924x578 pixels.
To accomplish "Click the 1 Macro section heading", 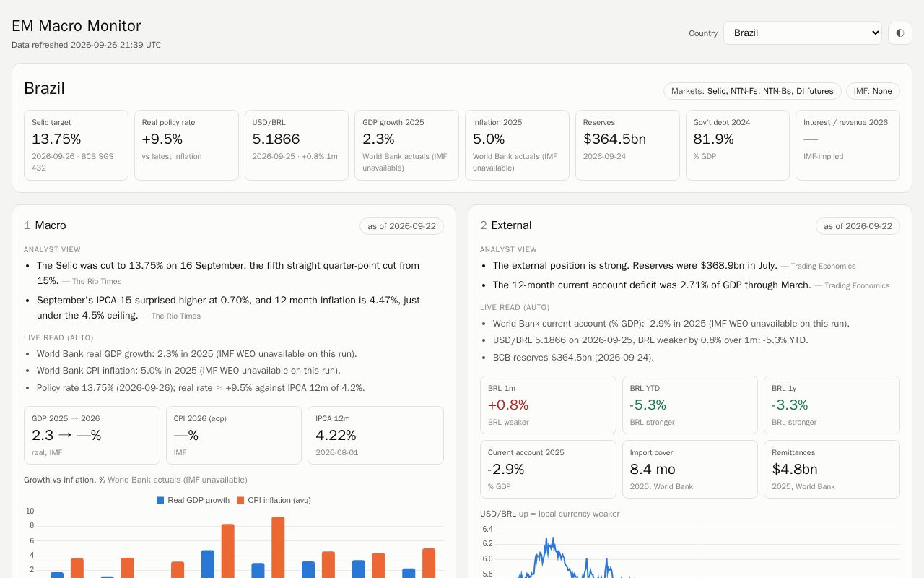I will pyautogui.click(x=45, y=225).
